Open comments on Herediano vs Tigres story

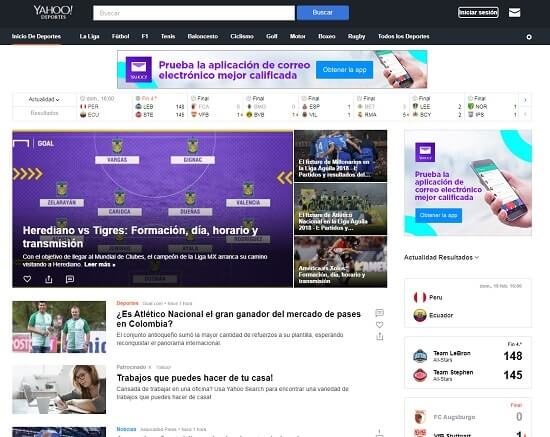click(70, 279)
